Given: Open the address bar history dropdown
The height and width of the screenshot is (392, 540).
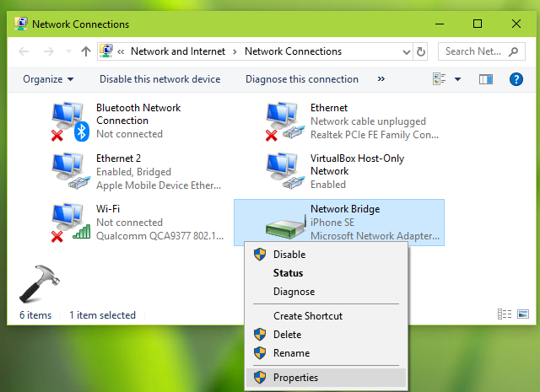Looking at the screenshot, I should pos(404,51).
